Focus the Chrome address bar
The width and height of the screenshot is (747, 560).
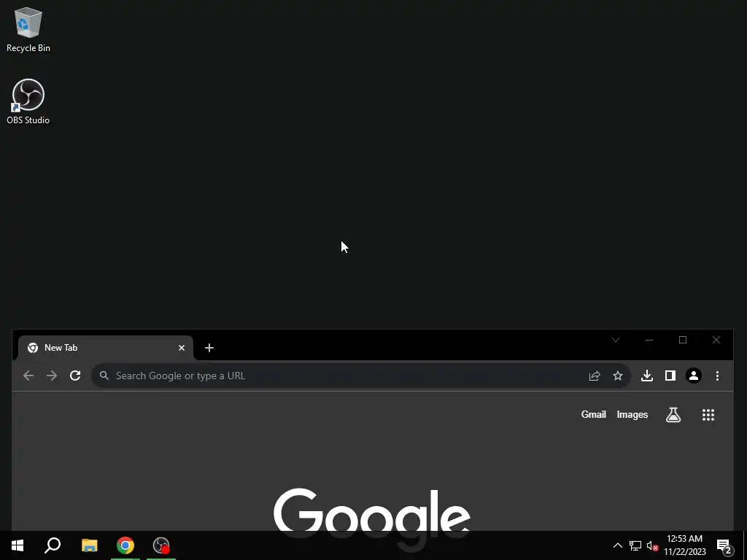coord(360,376)
